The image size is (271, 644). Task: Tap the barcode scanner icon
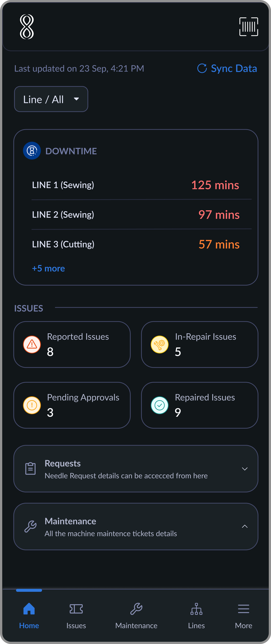[x=248, y=27]
